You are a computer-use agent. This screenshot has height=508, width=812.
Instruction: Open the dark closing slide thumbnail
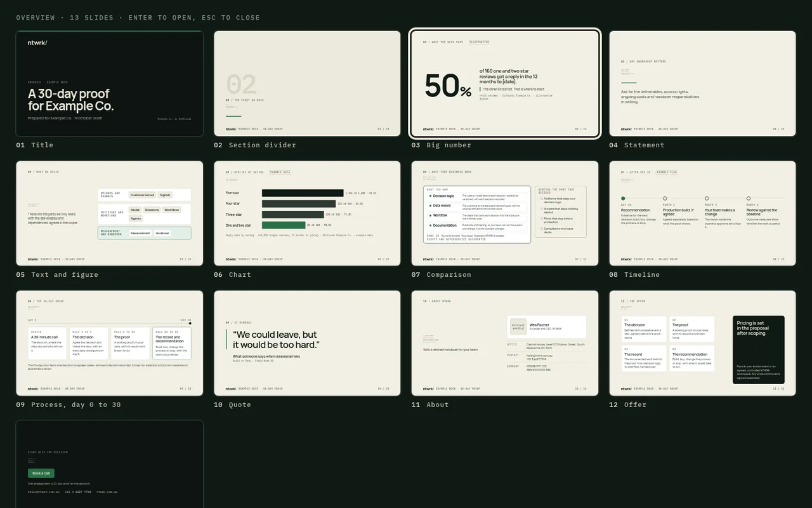[110, 464]
